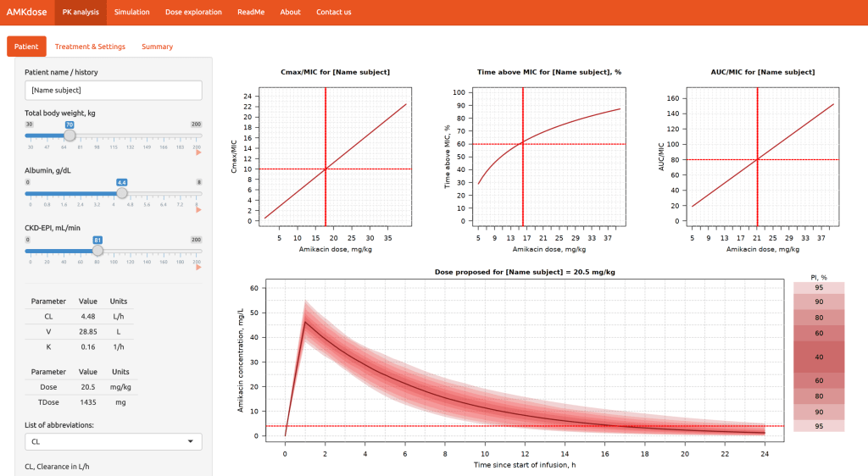This screenshot has height=476, width=868.
Task: Play the Albumin slider animation
Action: click(x=198, y=209)
